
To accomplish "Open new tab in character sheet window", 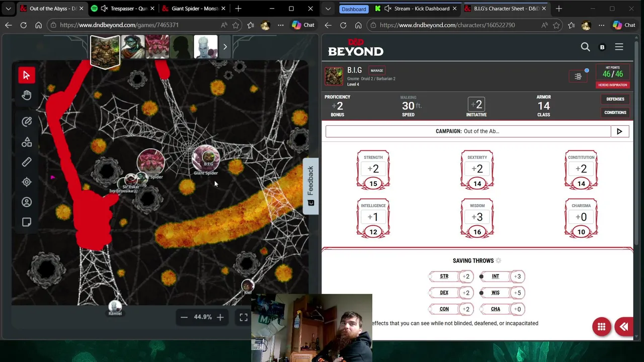I will click(558, 9).
